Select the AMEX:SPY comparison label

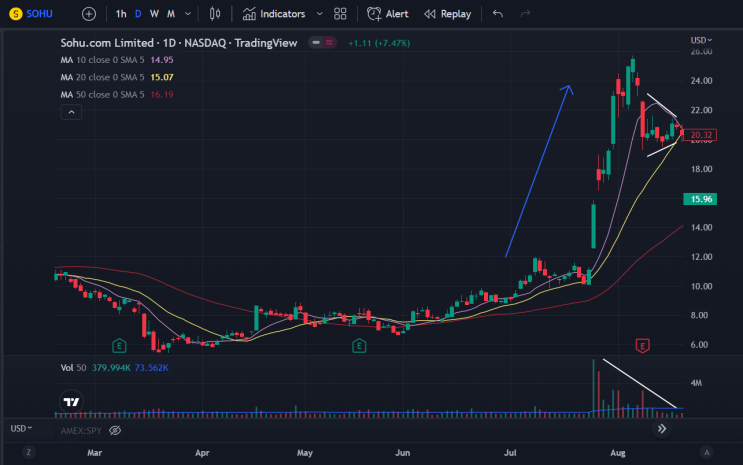[81, 430]
